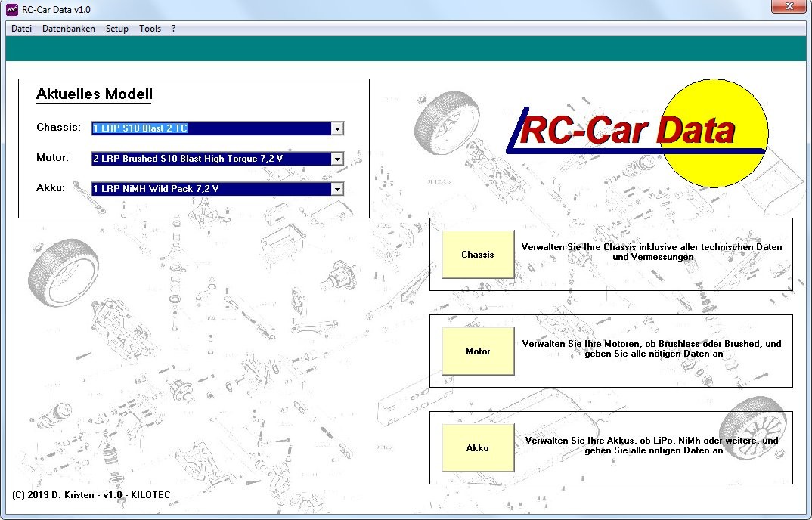Viewport: 812px width, 520px height.
Task: Open the Tools menu
Action: [150, 29]
